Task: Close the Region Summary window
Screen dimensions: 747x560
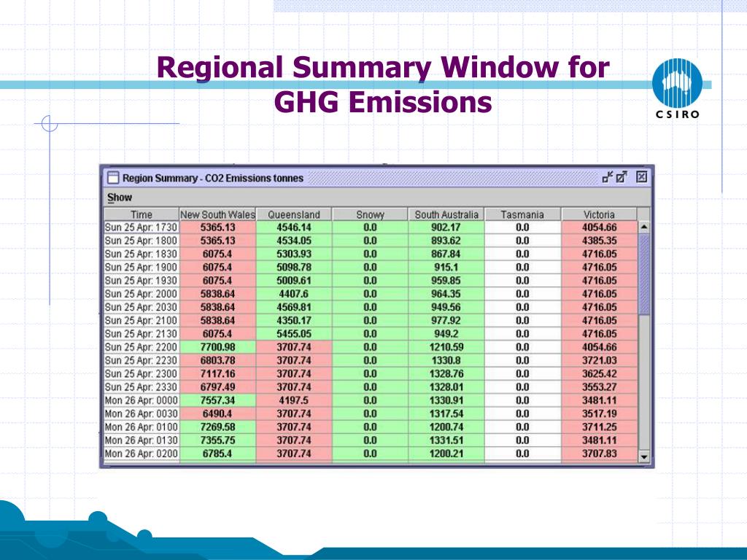Action: (642, 176)
